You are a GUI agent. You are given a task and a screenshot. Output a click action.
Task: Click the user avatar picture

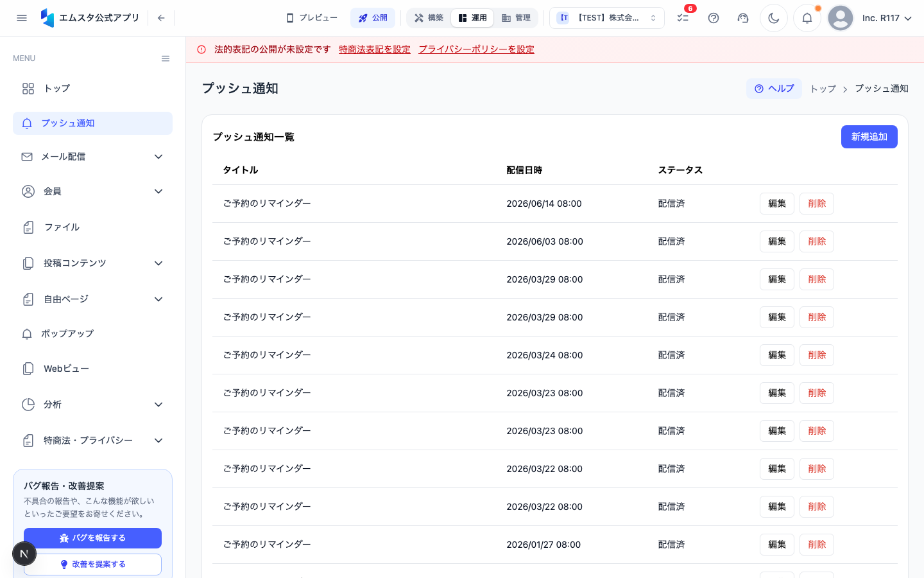(x=841, y=18)
